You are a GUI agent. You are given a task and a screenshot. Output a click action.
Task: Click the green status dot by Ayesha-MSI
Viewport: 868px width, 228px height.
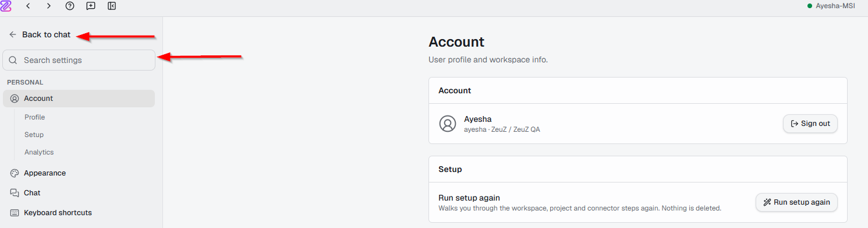(x=810, y=6)
